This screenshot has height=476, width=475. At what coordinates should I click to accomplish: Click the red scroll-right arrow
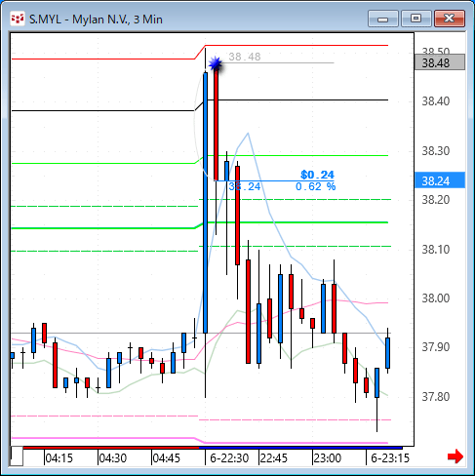(x=455, y=456)
